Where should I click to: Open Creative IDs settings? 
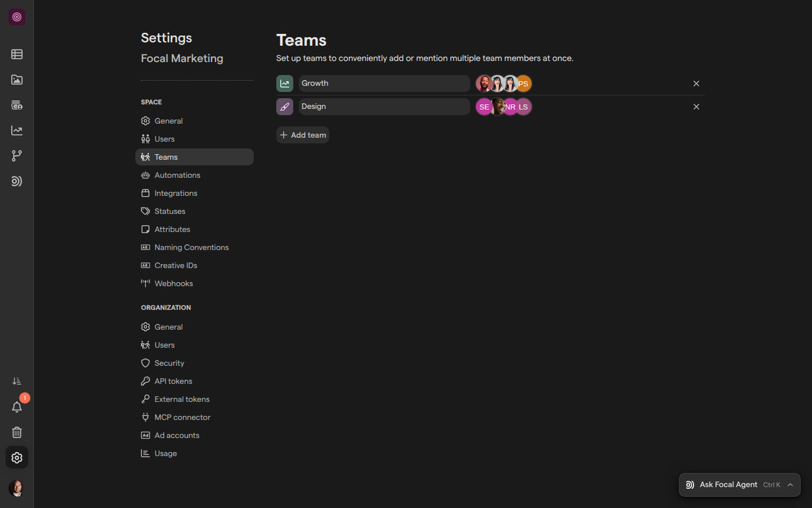(195, 265)
